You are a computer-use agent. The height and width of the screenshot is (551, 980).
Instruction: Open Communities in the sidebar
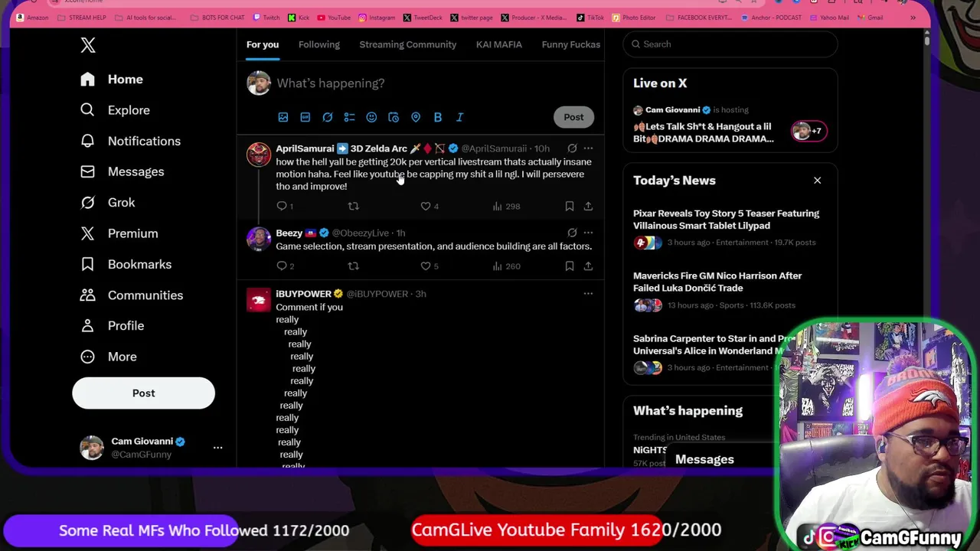coord(132,295)
